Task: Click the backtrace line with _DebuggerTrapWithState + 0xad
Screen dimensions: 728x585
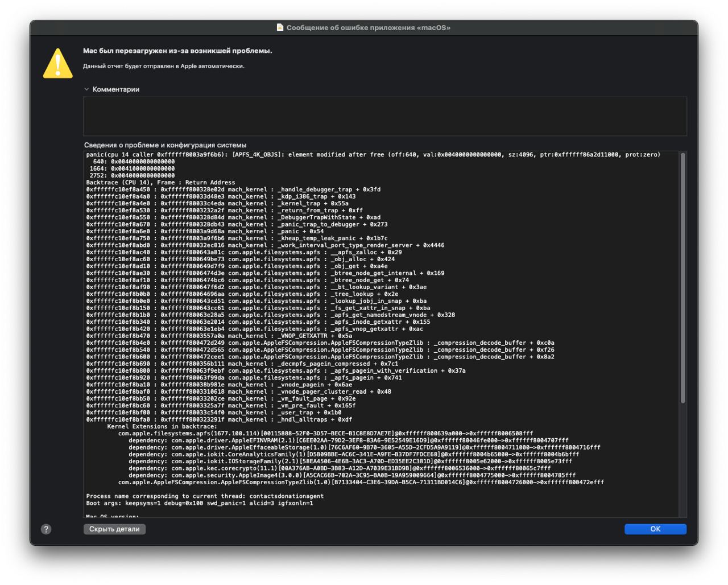Action: (233, 217)
